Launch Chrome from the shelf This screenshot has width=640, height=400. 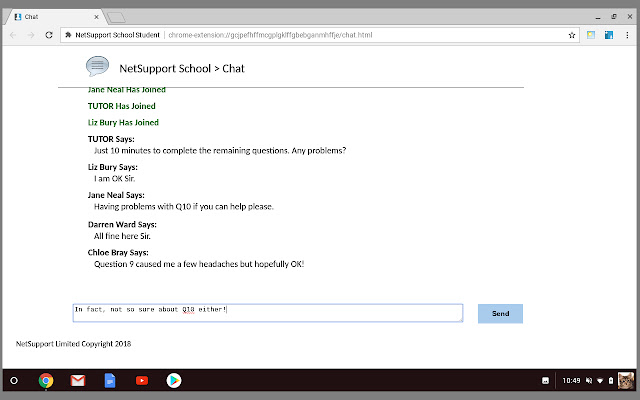(46, 380)
